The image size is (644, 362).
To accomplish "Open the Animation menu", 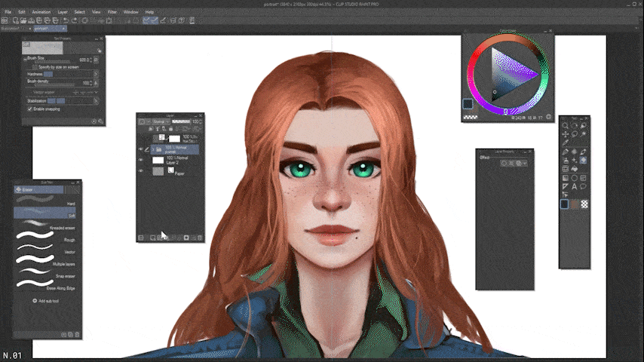I will (x=43, y=13).
